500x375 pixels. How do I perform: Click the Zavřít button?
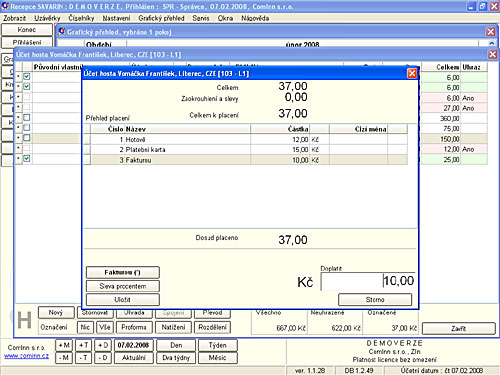pos(459,328)
